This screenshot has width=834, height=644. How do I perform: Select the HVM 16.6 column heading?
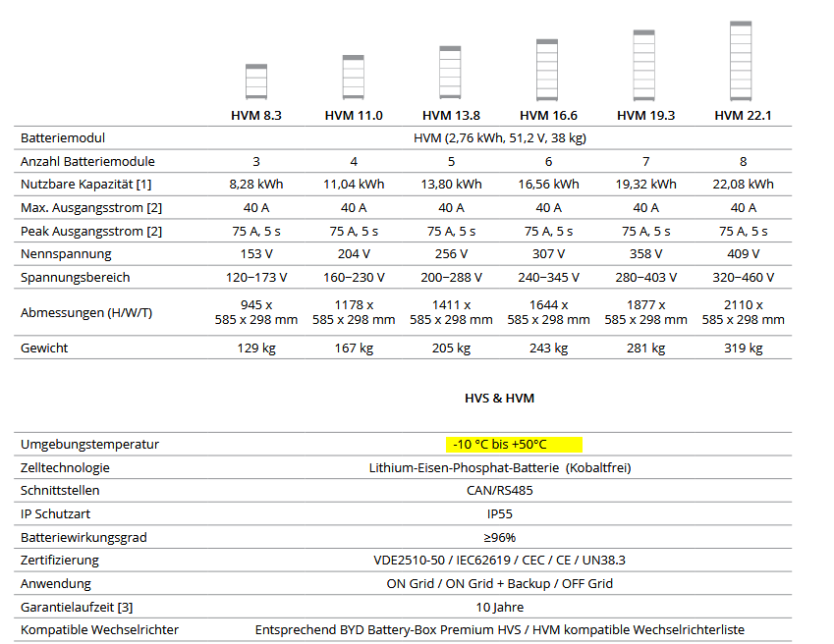(548, 115)
